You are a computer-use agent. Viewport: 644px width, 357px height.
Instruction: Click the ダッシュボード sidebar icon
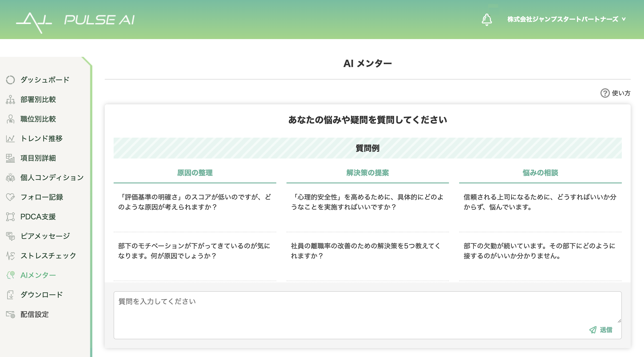tap(10, 80)
